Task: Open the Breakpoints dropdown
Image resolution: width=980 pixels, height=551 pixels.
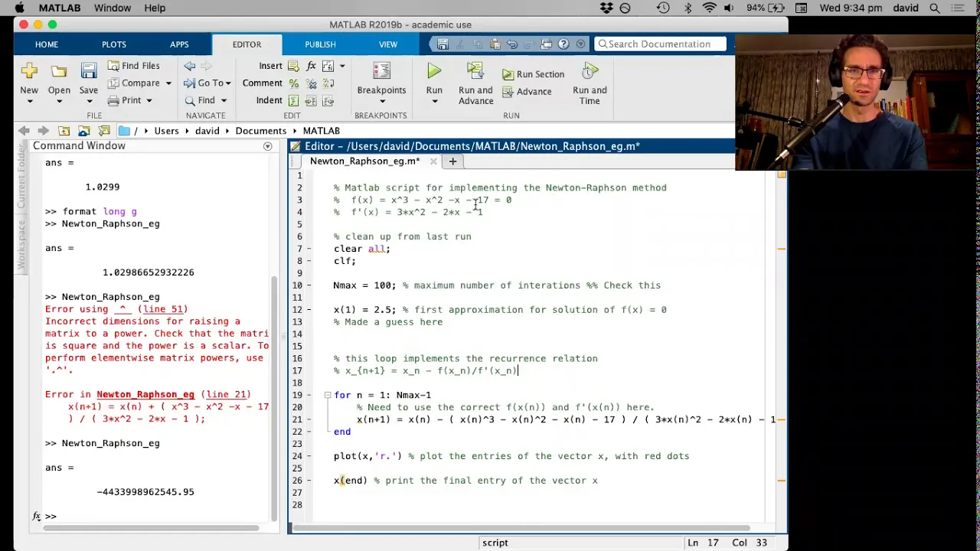Action: point(381,100)
